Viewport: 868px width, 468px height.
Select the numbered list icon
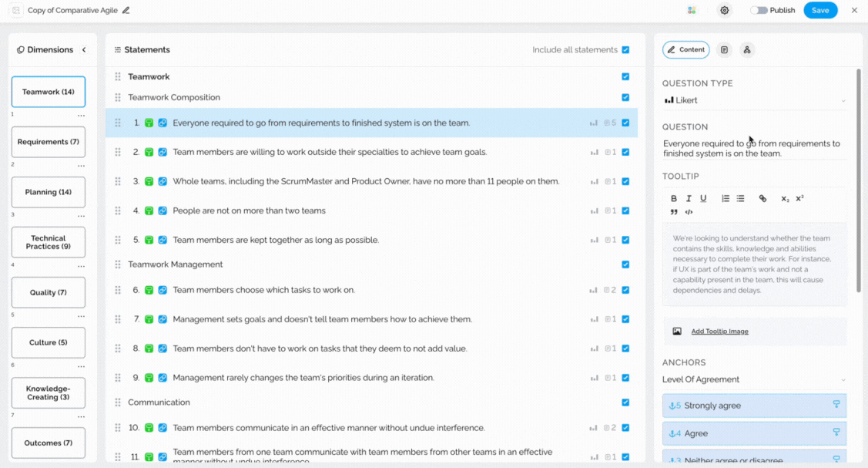tap(726, 198)
